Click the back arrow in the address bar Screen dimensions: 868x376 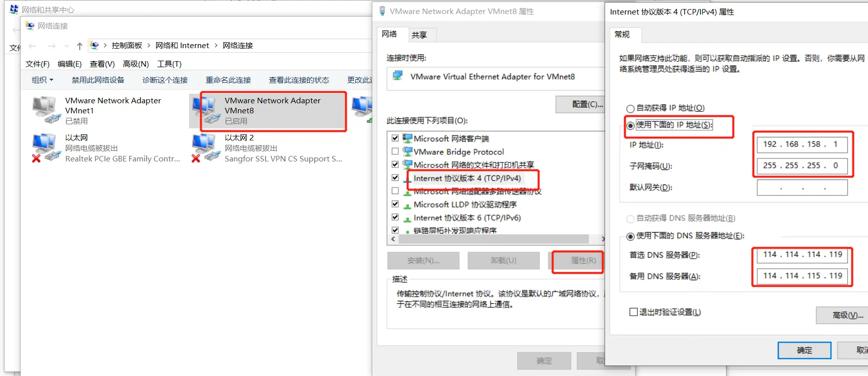coord(33,46)
